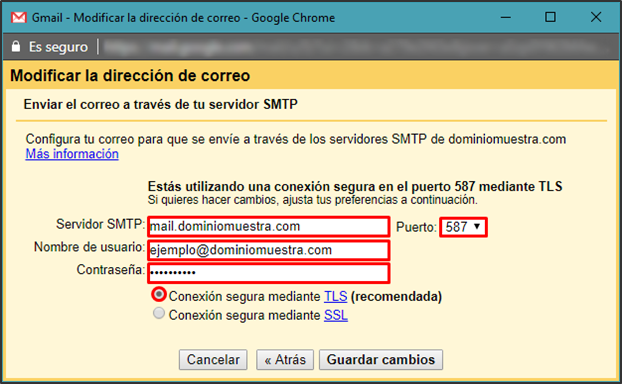Click 'Enviar el correo a través de tu servidor SMTP' text
The image size is (623, 385).
161,104
